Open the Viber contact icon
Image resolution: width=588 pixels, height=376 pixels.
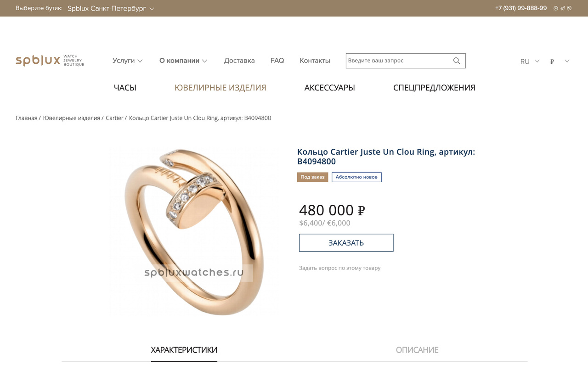click(x=570, y=8)
